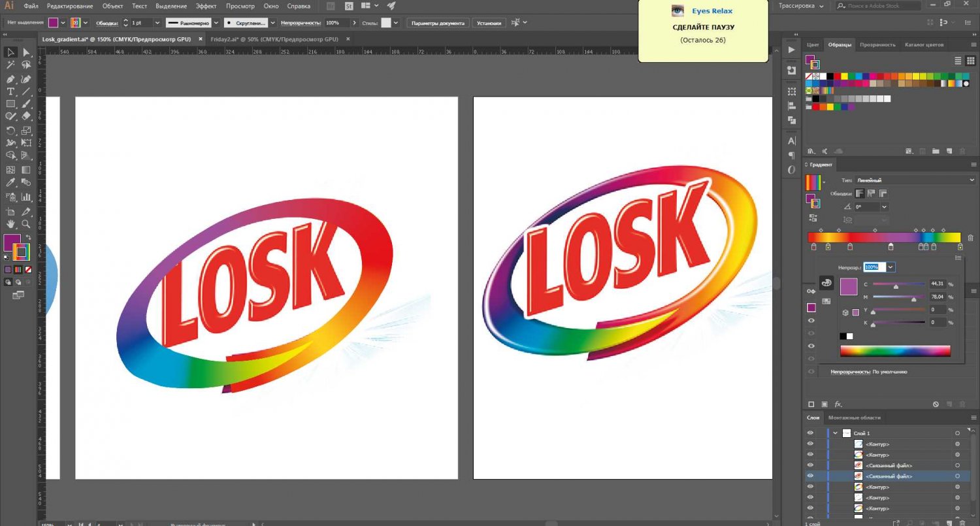980x526 pixels.
Task: Toggle visibility eye of Слой 1
Action: 810,433
